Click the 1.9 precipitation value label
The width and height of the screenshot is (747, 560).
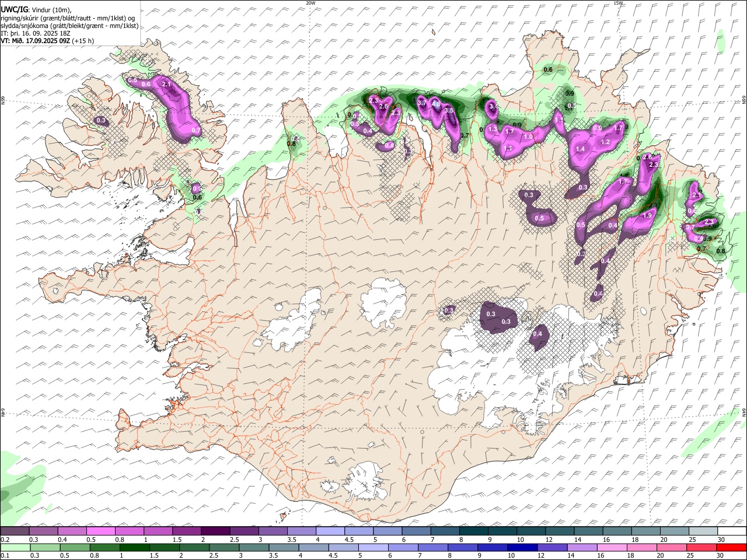(647, 216)
